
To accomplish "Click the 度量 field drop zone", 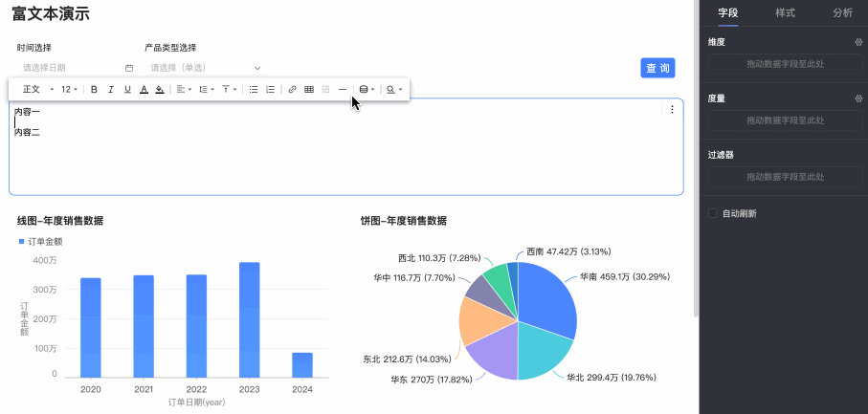I will 786,120.
